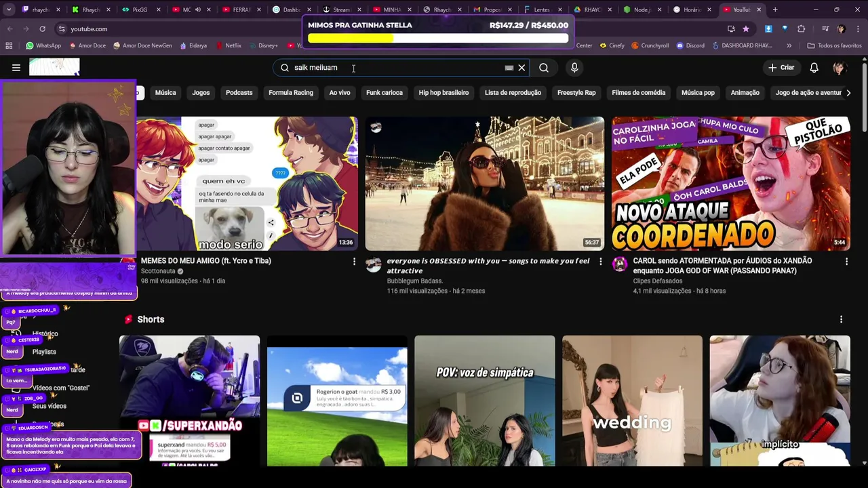Screen dimensions: 868x488
Task: Open the implícito short
Action: [780, 401]
